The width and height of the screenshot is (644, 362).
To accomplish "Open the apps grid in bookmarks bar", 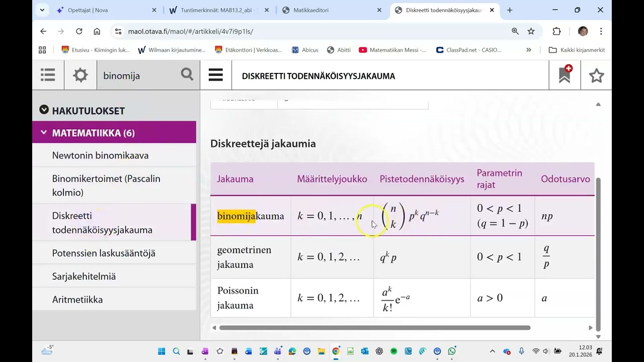I will [42, 50].
